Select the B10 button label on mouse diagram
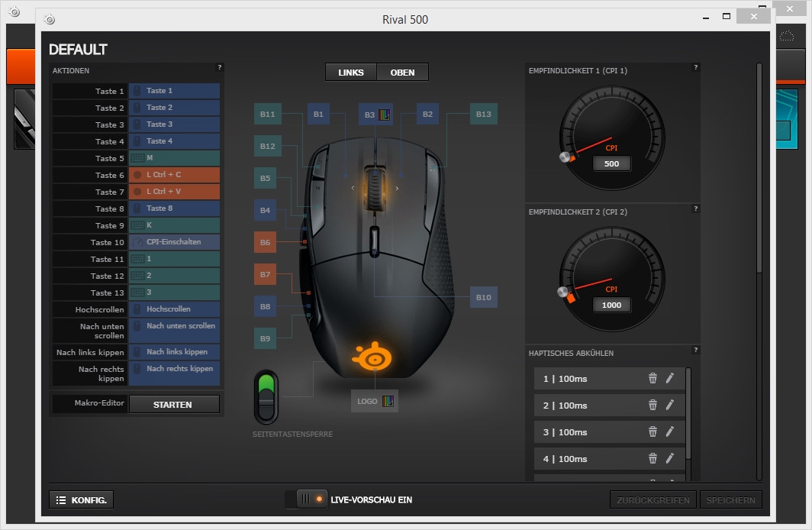Image resolution: width=812 pixels, height=530 pixels. click(x=483, y=297)
